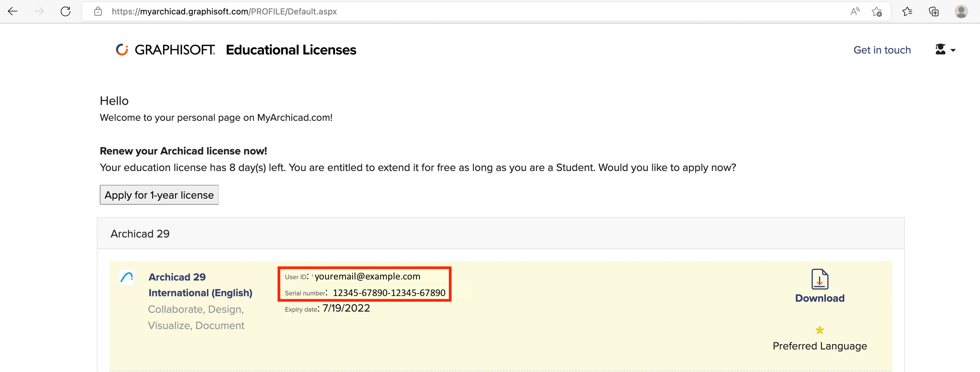Select serial number 12345-67890-12345-67890

389,293
